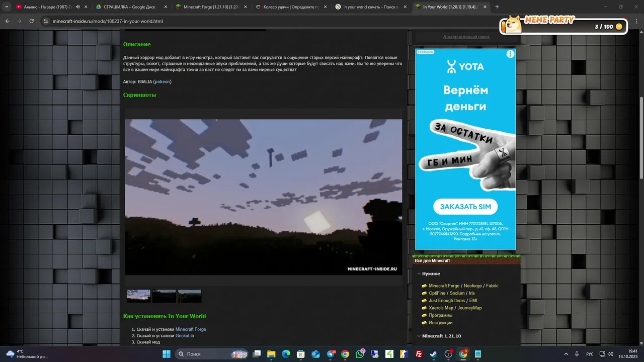644x362 pixels.
Task: Open the Fabric sidebar link
Action: coord(492,286)
